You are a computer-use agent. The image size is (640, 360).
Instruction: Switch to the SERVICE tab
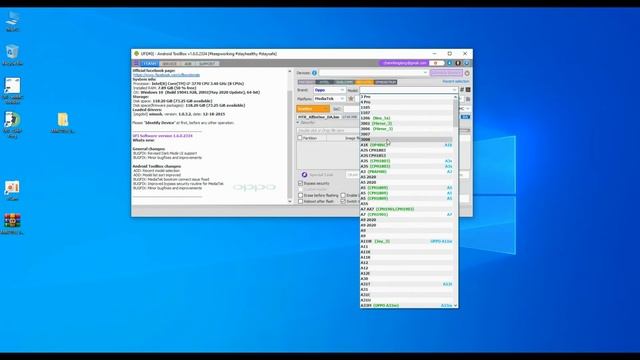pos(169,64)
